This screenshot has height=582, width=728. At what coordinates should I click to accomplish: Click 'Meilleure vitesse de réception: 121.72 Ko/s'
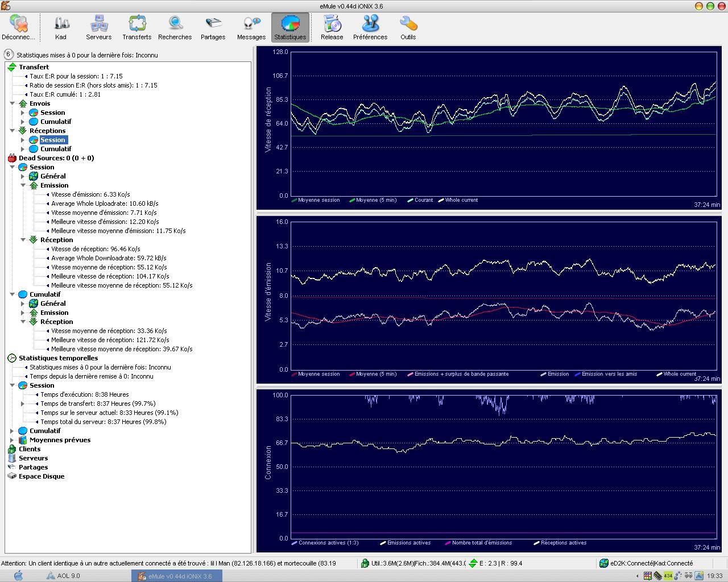tap(109, 340)
